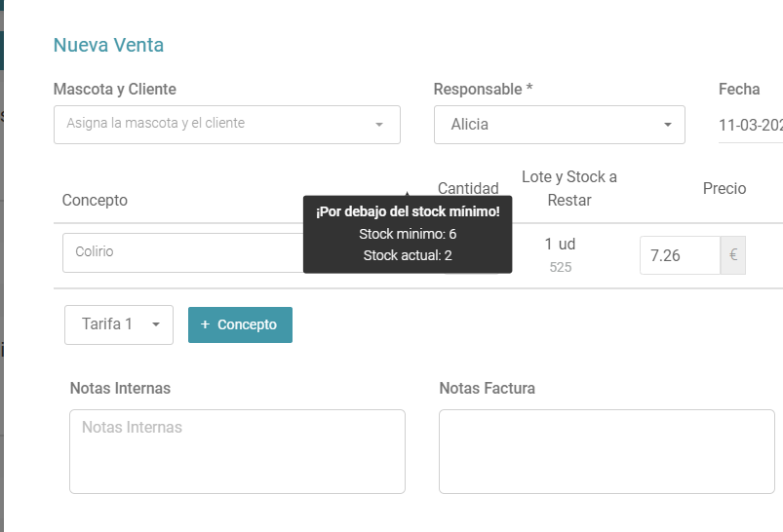Screen dimensions: 783x532
Task: Open the Tarifa 1 dropdown
Action: pyautogui.click(x=119, y=324)
